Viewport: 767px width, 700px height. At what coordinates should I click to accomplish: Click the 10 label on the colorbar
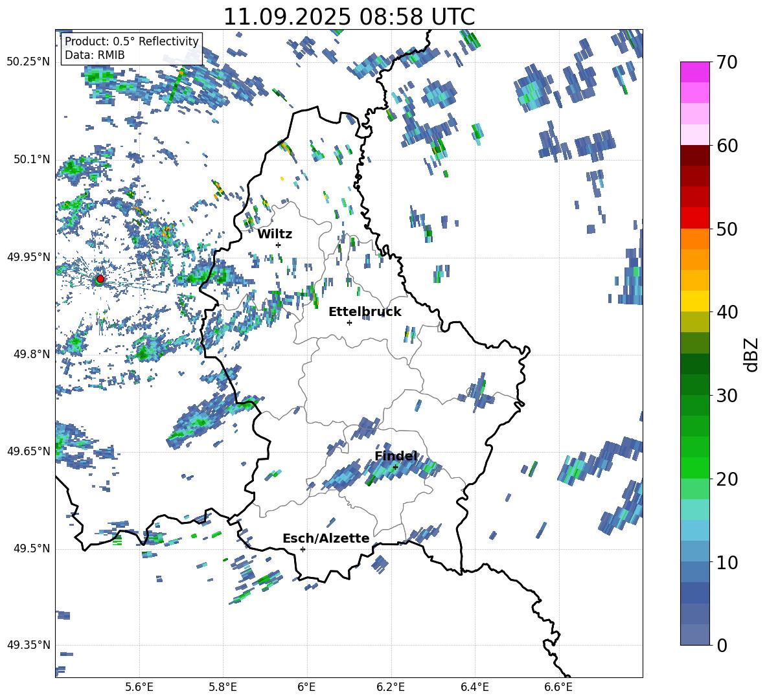727,562
